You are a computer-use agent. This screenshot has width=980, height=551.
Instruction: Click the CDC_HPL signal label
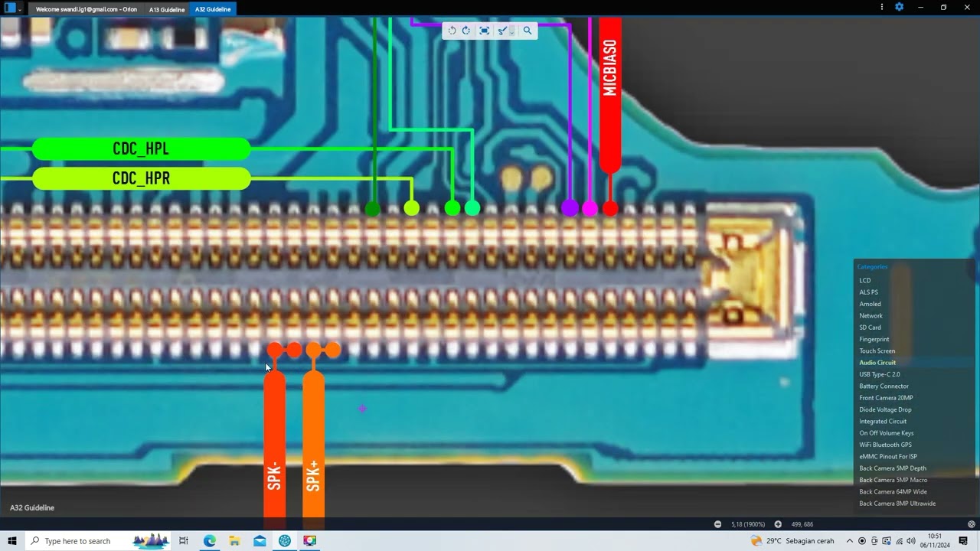(141, 149)
